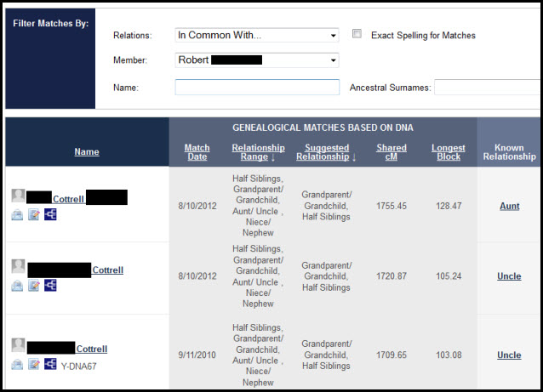Enable Exact Spelling for Matches checkbox
This screenshot has width=543, height=392.
click(357, 35)
